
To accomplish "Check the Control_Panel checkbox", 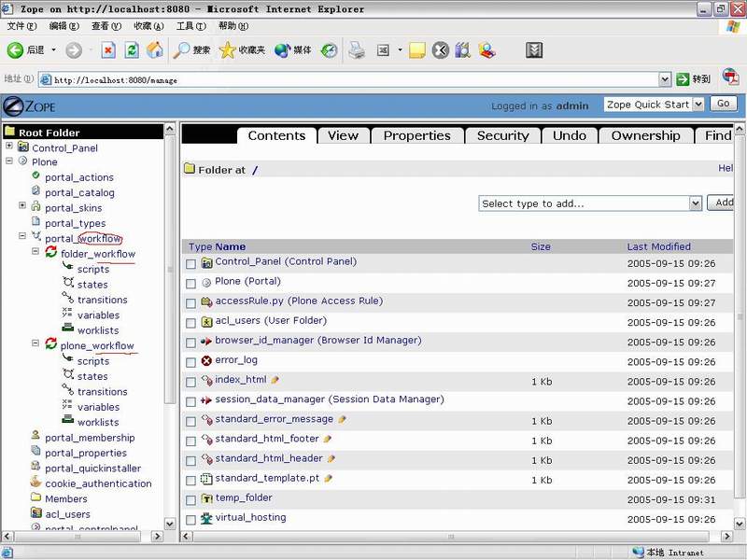I will (x=191, y=264).
